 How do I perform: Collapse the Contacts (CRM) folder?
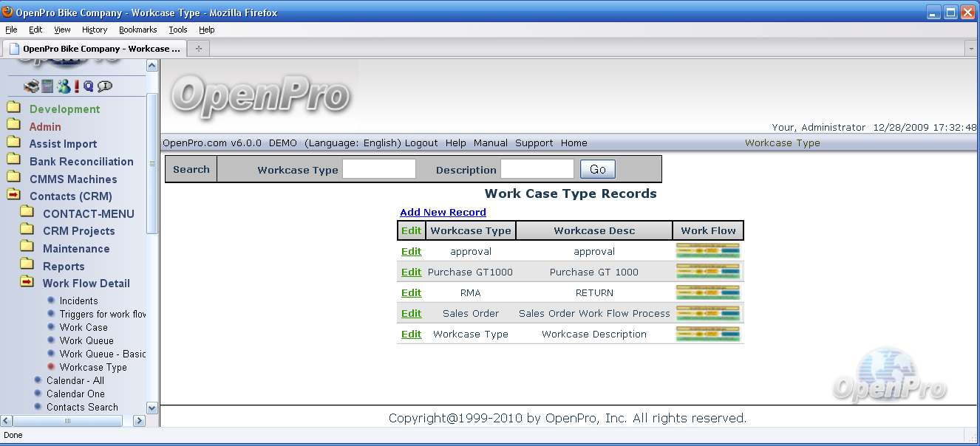tap(70, 196)
